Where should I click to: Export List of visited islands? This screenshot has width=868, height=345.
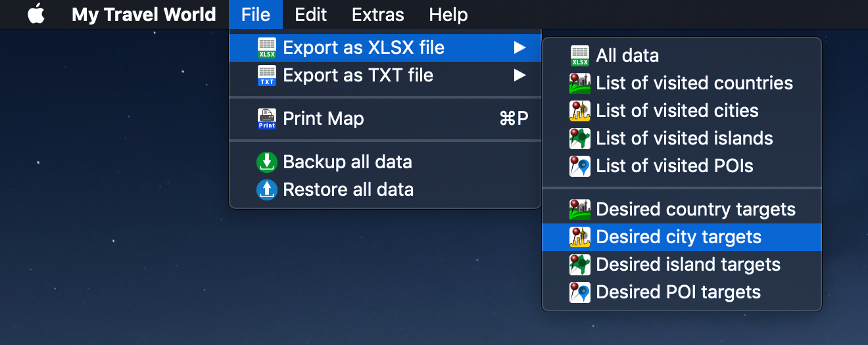[x=682, y=139]
